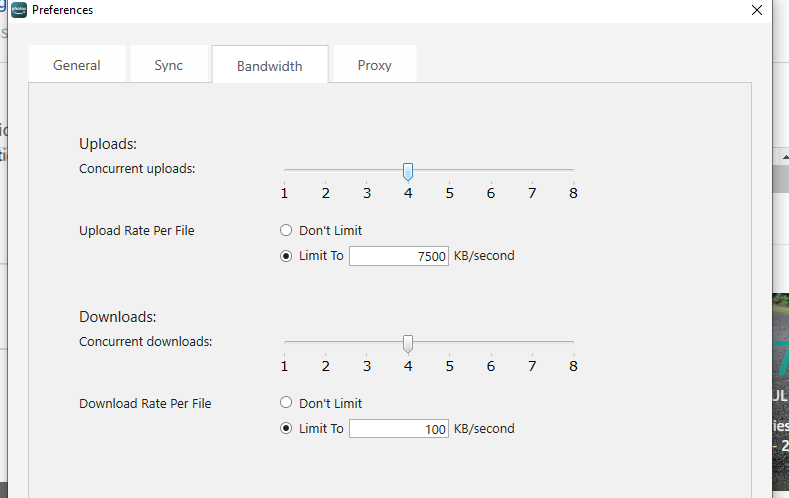Open the Proxy tab
Screen dimensions: 789x498
pyautogui.click(x=374, y=65)
